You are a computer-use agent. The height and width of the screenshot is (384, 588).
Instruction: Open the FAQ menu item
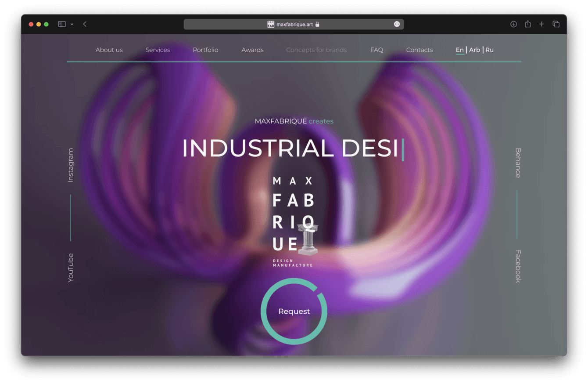point(376,50)
